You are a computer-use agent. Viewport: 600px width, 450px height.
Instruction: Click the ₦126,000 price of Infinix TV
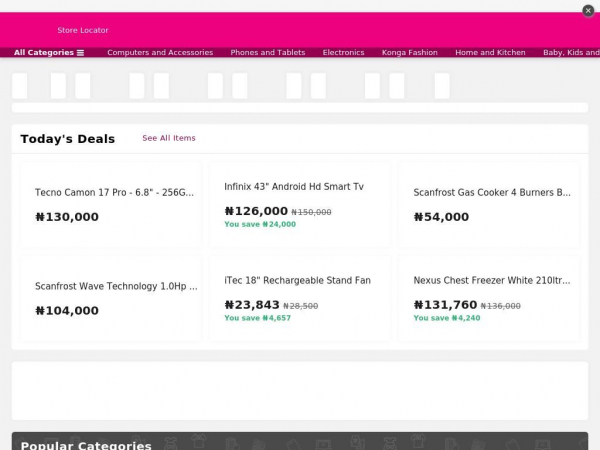(256, 211)
